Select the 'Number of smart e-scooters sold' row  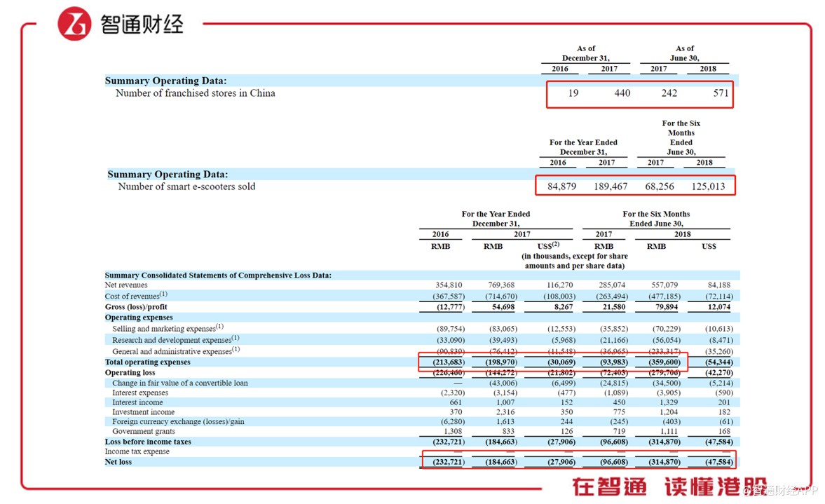[186, 186]
